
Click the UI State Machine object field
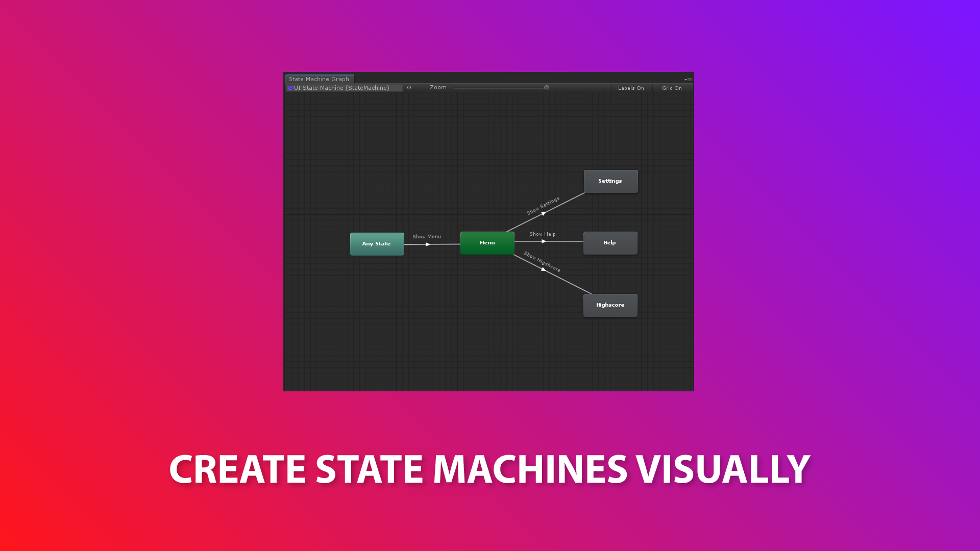[x=345, y=88]
